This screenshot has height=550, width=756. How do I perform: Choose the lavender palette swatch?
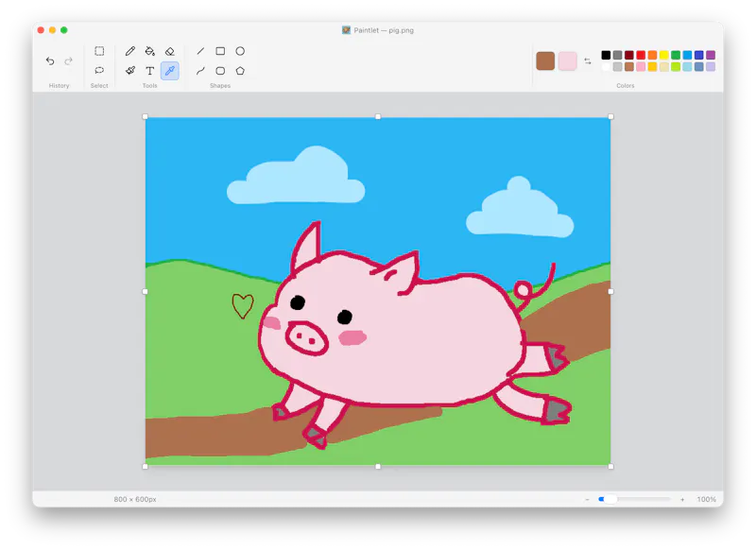[711, 66]
